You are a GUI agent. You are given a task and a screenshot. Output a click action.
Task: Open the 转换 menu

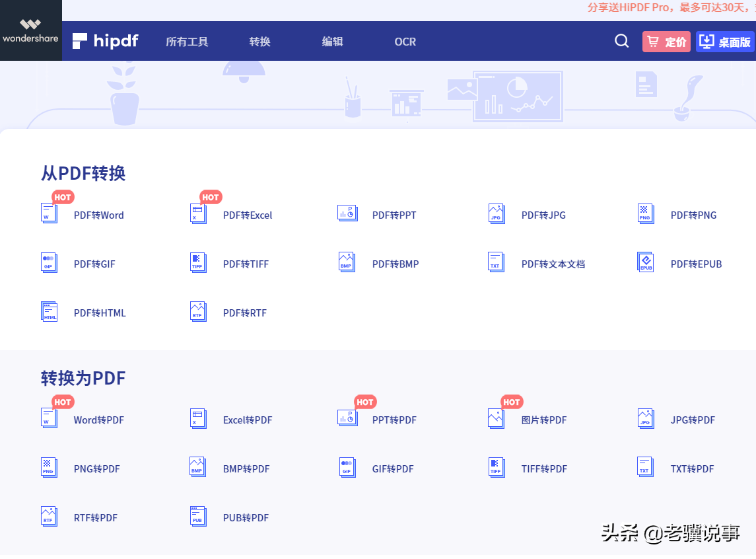(x=260, y=42)
